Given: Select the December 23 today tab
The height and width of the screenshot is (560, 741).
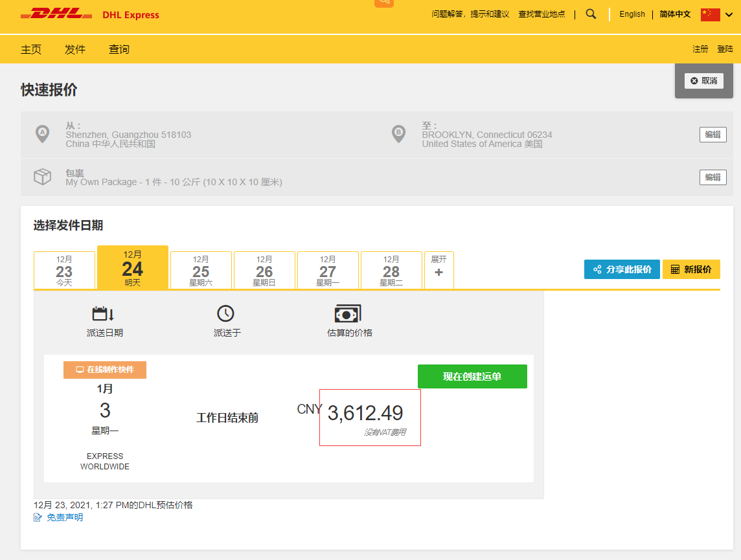Looking at the screenshot, I should 64,270.
